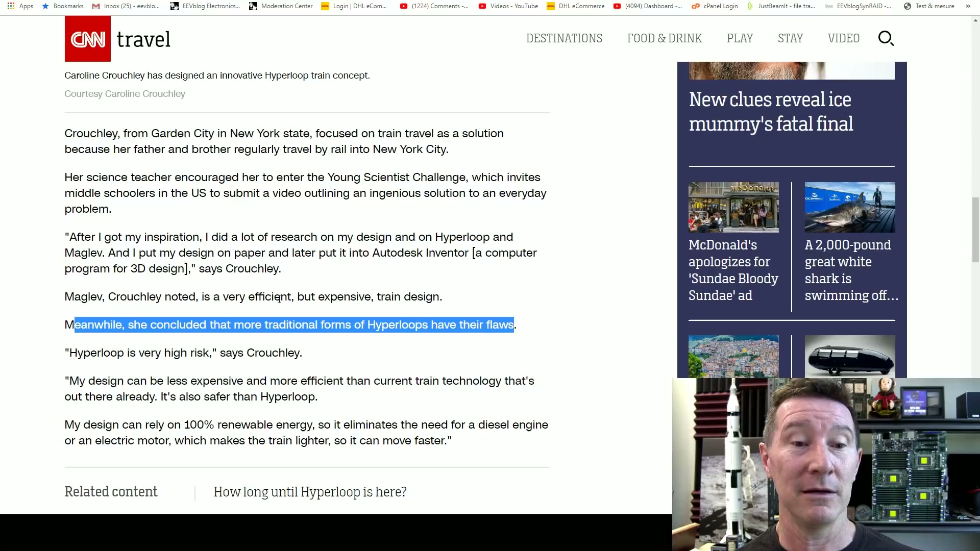
Task: Click the 'Related content' heading
Action: point(111,492)
